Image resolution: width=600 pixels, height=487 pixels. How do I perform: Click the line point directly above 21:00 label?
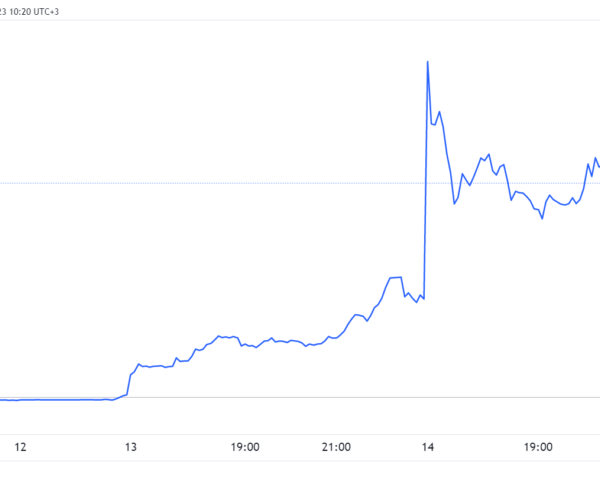click(336, 338)
